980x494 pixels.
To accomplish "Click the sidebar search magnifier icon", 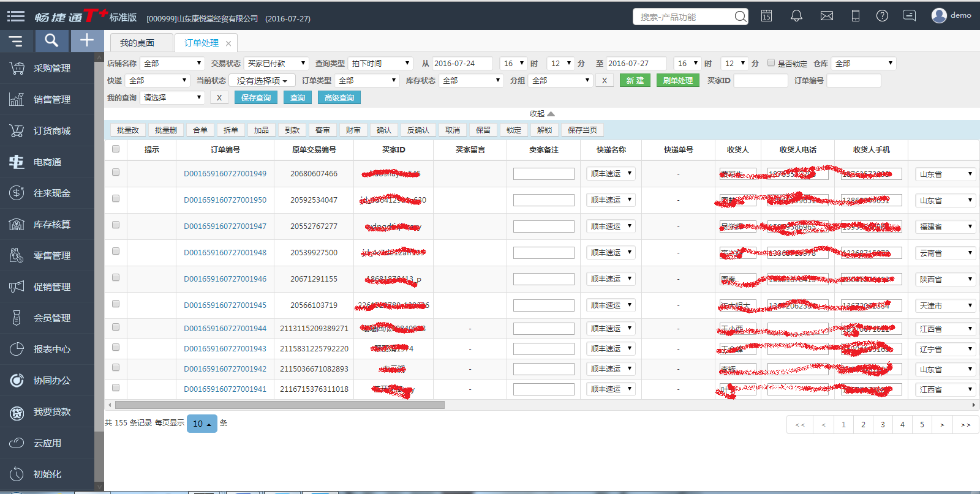I will coord(51,41).
